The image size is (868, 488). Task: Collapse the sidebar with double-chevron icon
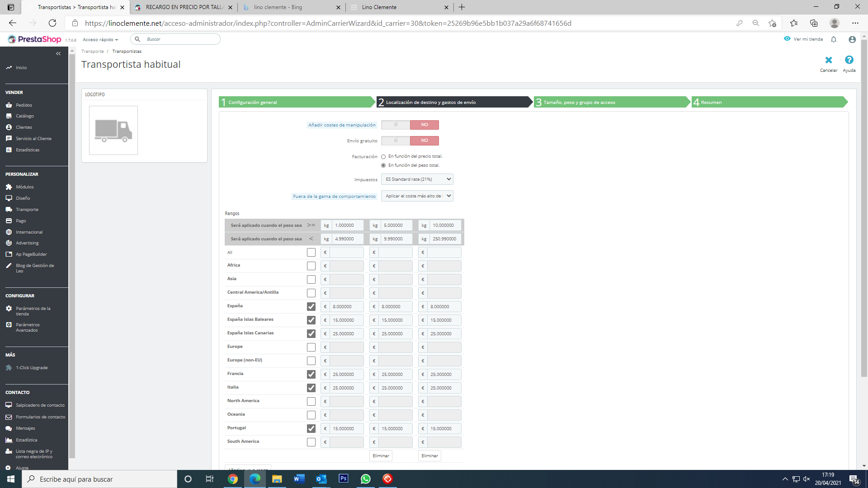tap(58, 54)
